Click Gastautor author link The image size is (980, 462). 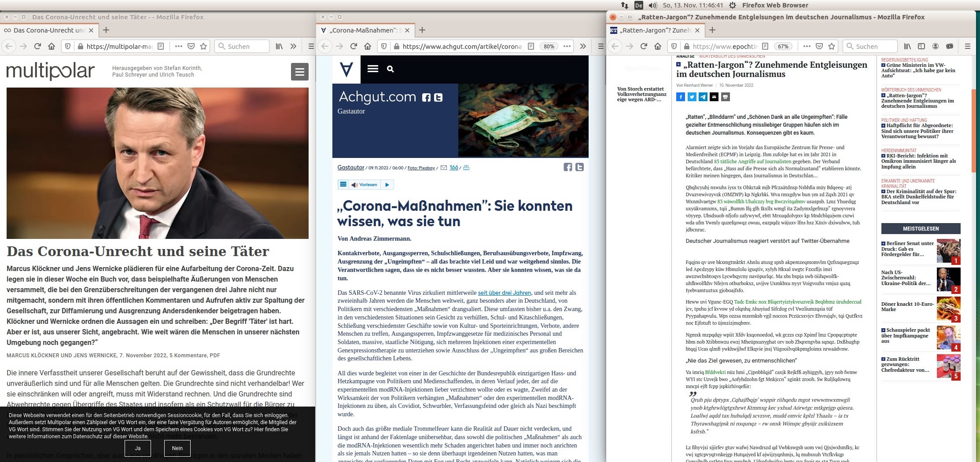click(x=350, y=167)
